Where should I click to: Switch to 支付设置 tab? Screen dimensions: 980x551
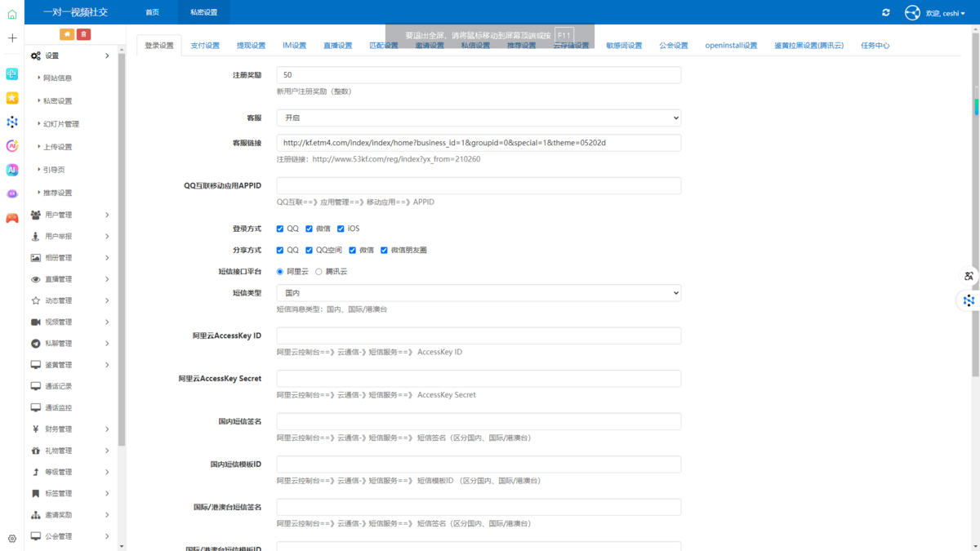pos(205,46)
